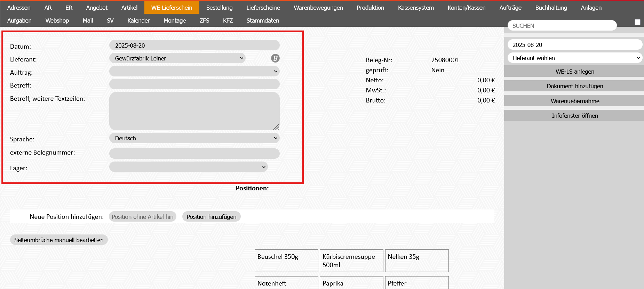Go to the Montage menu item
Viewport: 644px width, 289px height.
[x=175, y=20]
